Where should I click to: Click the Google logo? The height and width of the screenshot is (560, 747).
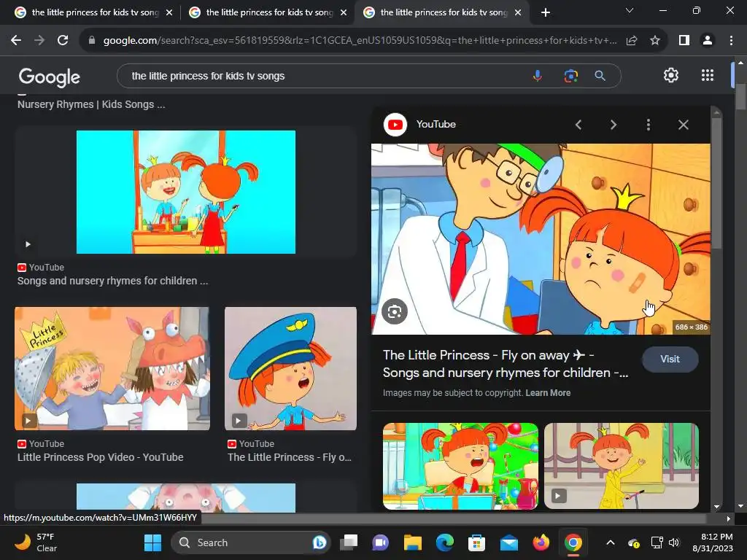coord(49,77)
